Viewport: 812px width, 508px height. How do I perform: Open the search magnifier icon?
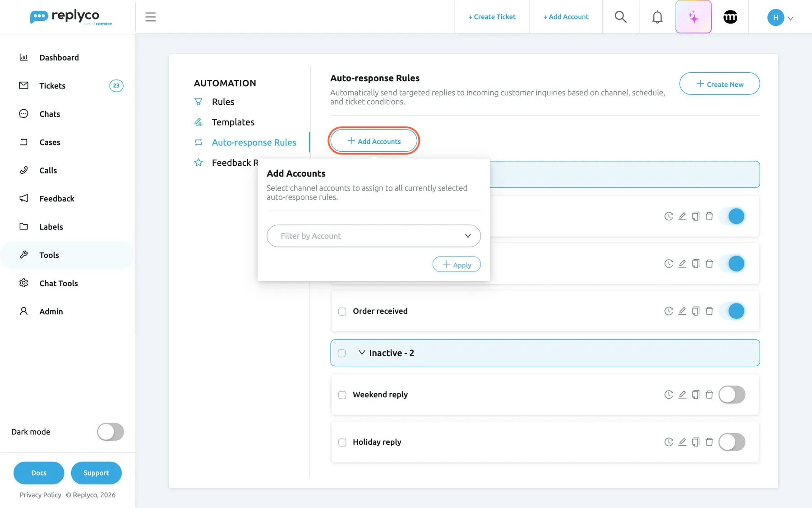(621, 17)
